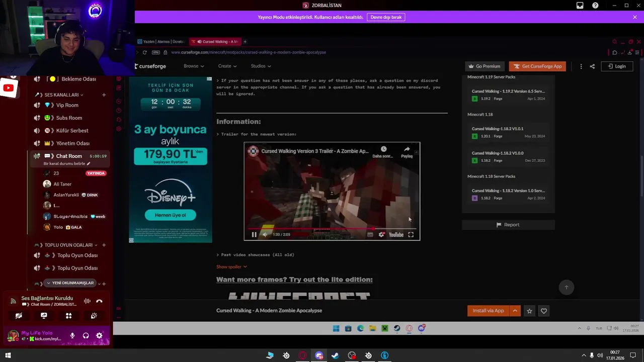
Task: Mute the Discord microphone
Action: (72, 335)
